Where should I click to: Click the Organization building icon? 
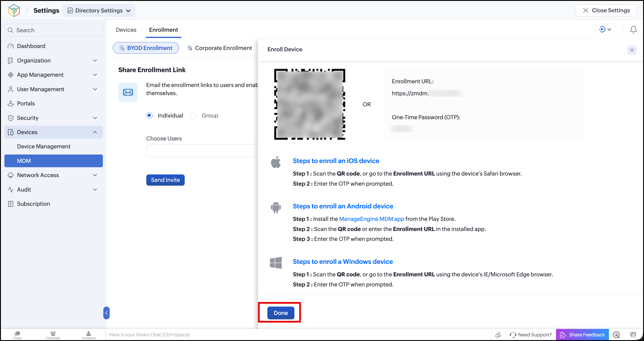[x=11, y=60]
